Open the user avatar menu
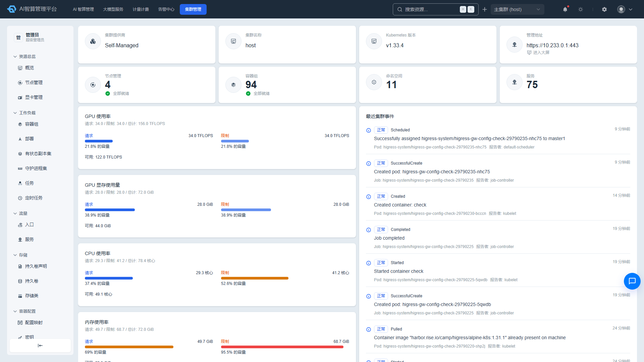The height and width of the screenshot is (362, 644). click(625, 9)
